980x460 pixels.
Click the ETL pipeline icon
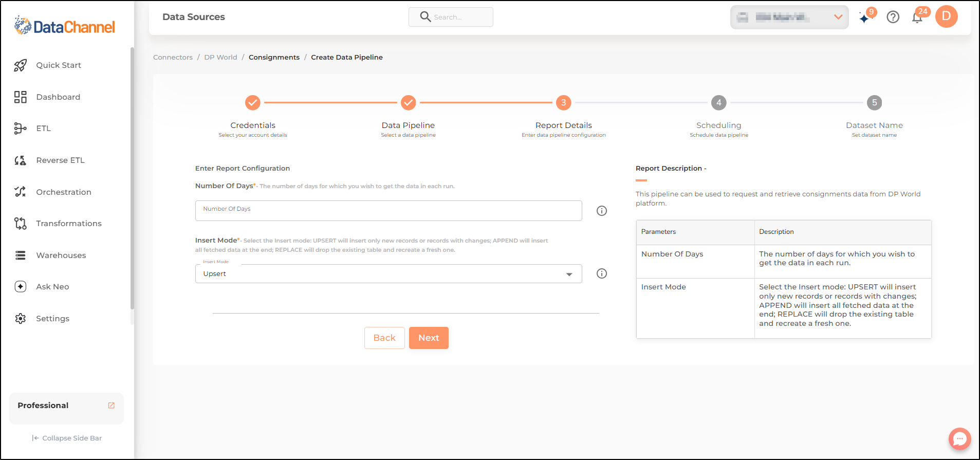[x=21, y=128]
